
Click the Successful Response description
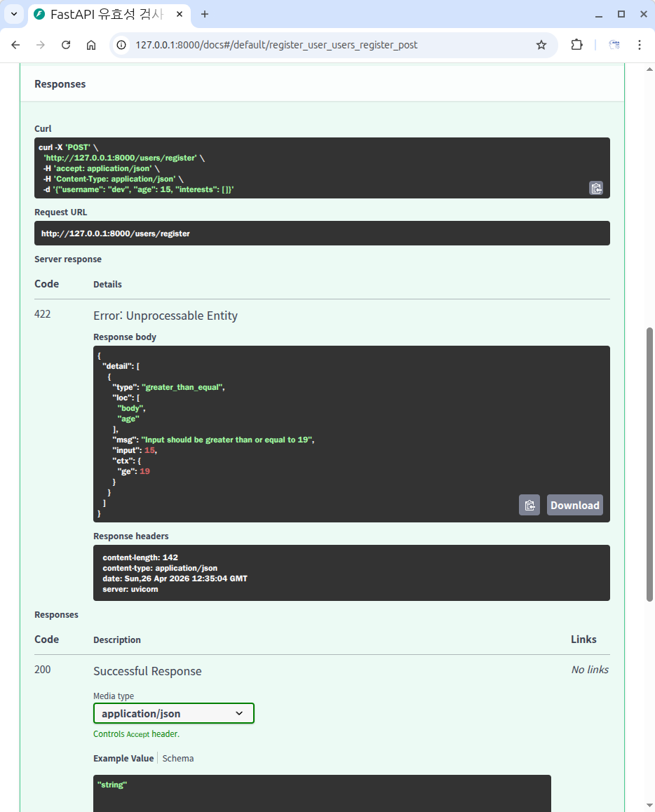point(147,671)
